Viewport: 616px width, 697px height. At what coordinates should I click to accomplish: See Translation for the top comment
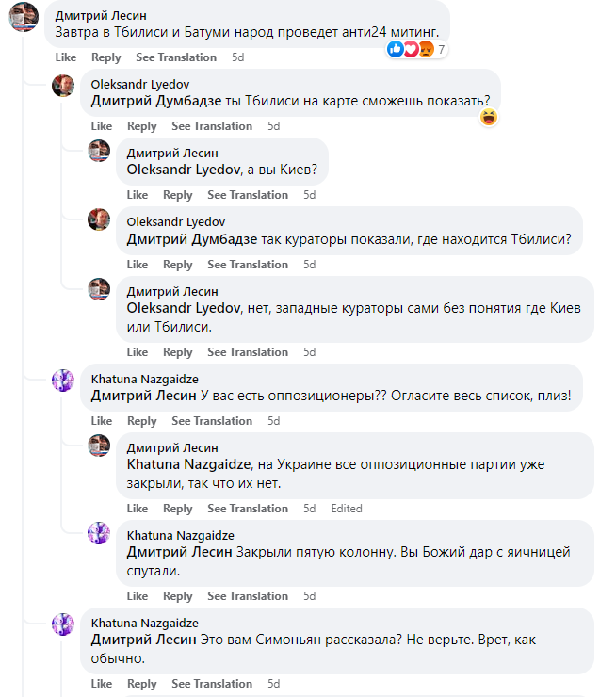pos(176,57)
